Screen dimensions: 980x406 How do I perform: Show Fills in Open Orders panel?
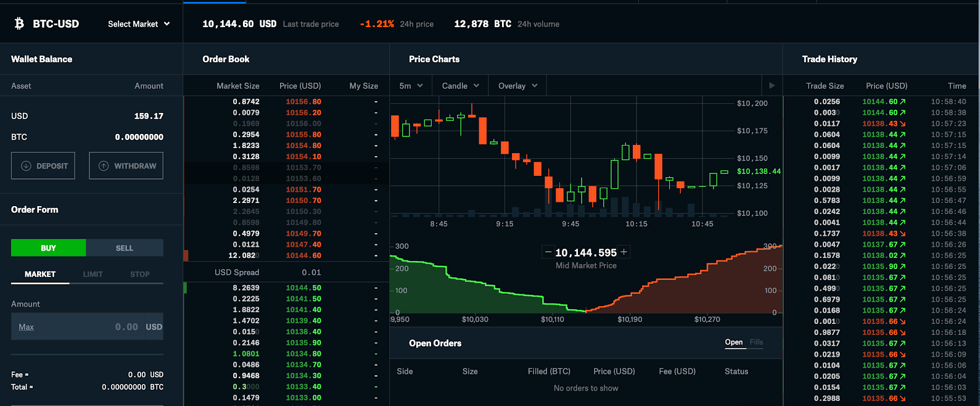pos(756,342)
